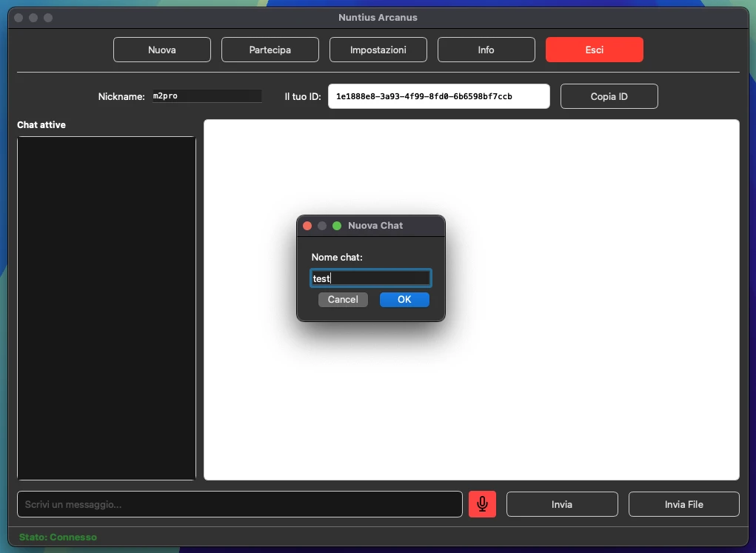This screenshot has width=756, height=553.
Task: Open the Nuova chat button
Action: [162, 50]
